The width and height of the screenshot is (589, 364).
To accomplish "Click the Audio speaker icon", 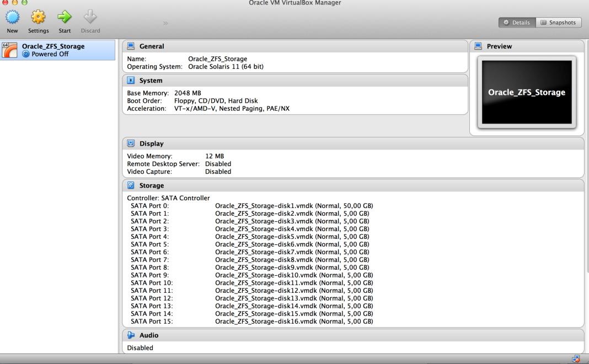I will pos(131,335).
